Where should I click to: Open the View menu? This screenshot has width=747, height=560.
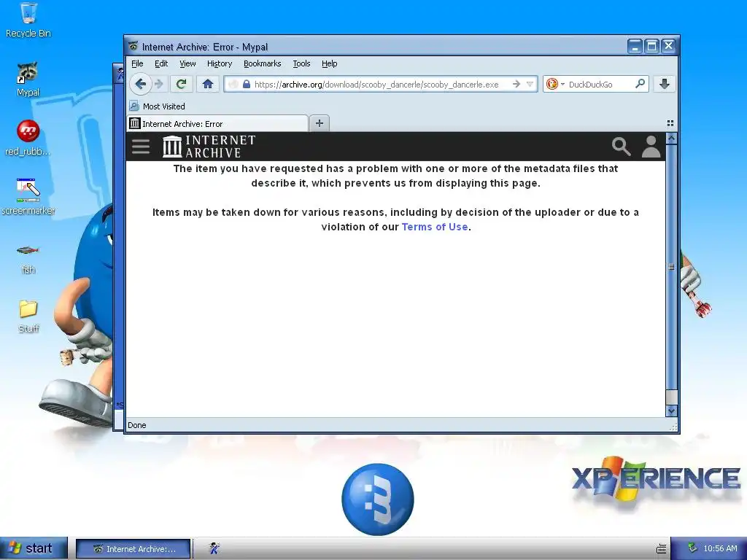[x=187, y=63]
